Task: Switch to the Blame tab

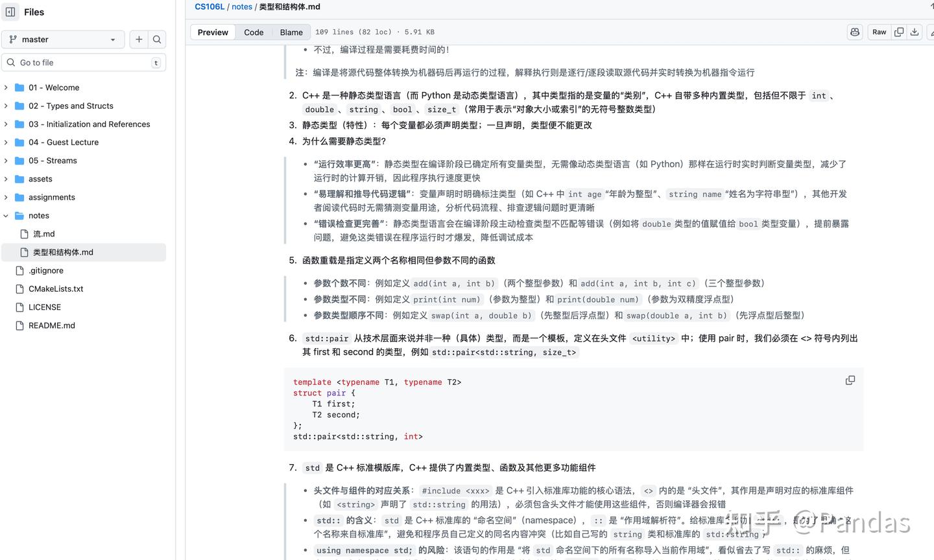Action: [291, 32]
